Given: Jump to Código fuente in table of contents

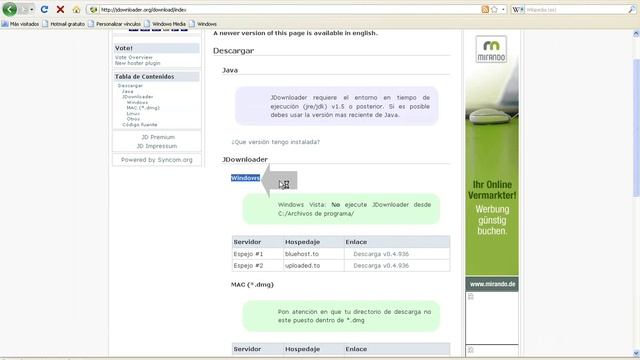Looking at the screenshot, I should [140, 124].
